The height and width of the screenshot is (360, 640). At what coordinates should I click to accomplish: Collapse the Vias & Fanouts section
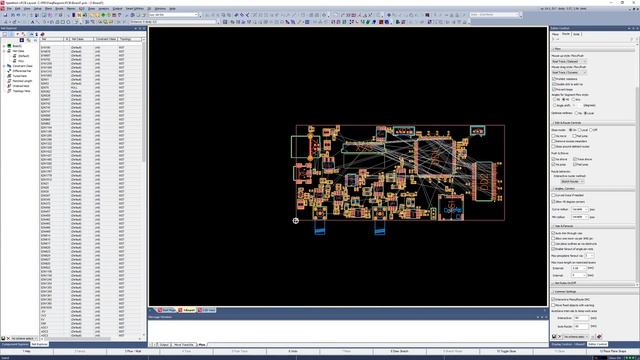pyautogui.click(x=593, y=226)
